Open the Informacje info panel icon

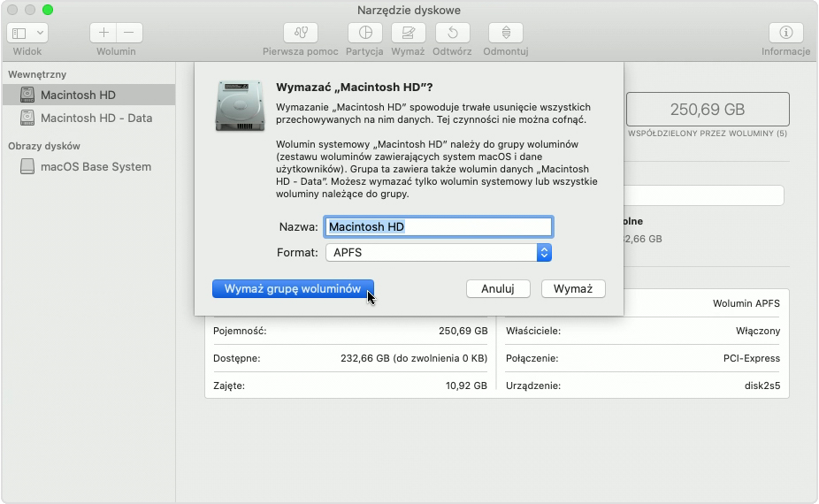785,33
